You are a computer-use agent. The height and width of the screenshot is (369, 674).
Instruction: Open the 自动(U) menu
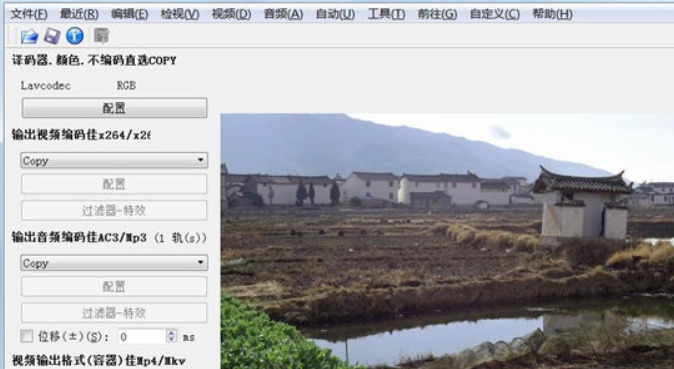point(335,14)
